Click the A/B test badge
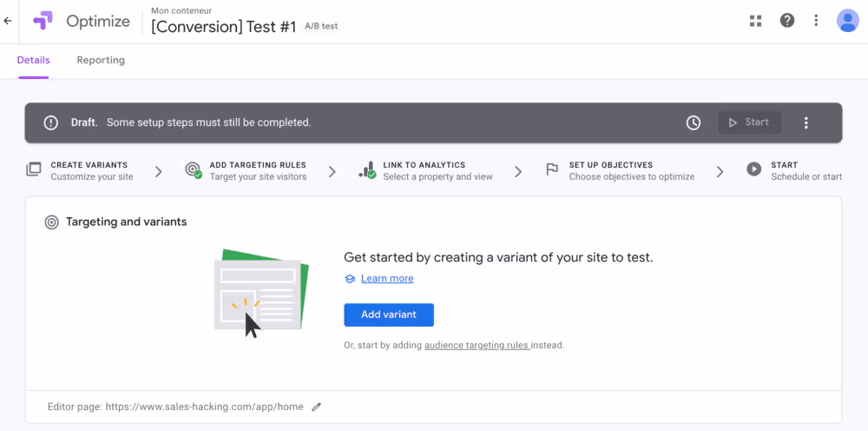 coord(322,26)
